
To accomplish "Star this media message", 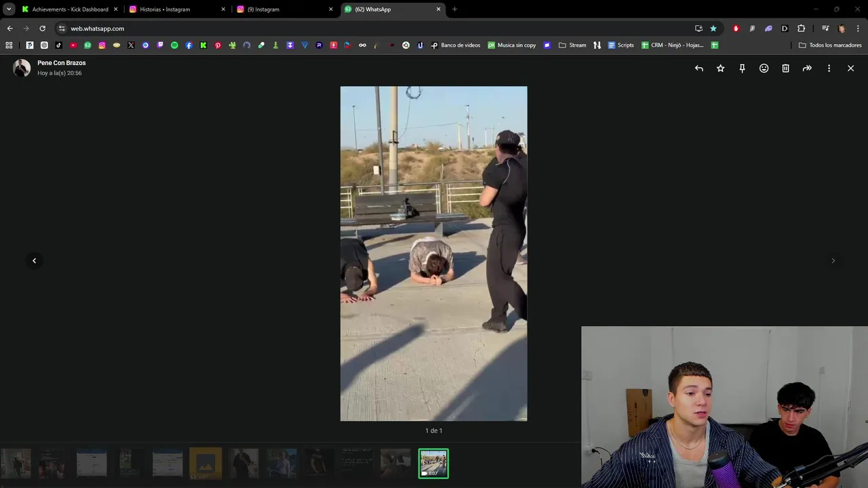I will tap(721, 68).
